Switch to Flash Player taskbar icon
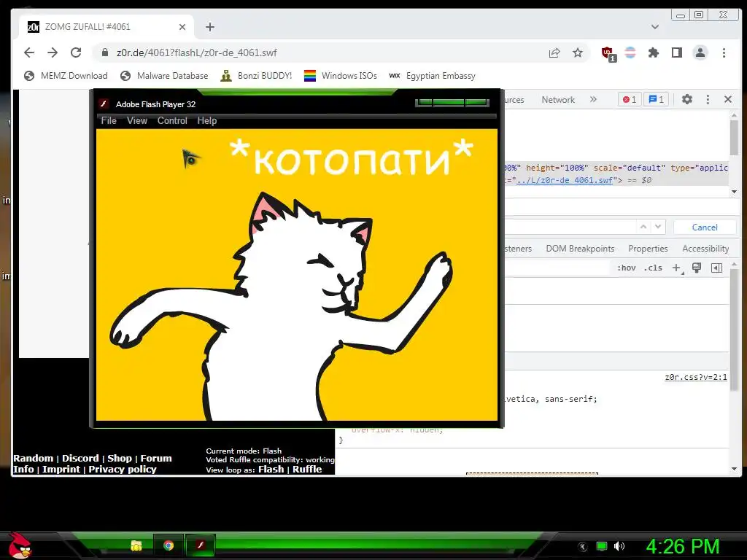This screenshot has height=560, width=747. pyautogui.click(x=201, y=545)
